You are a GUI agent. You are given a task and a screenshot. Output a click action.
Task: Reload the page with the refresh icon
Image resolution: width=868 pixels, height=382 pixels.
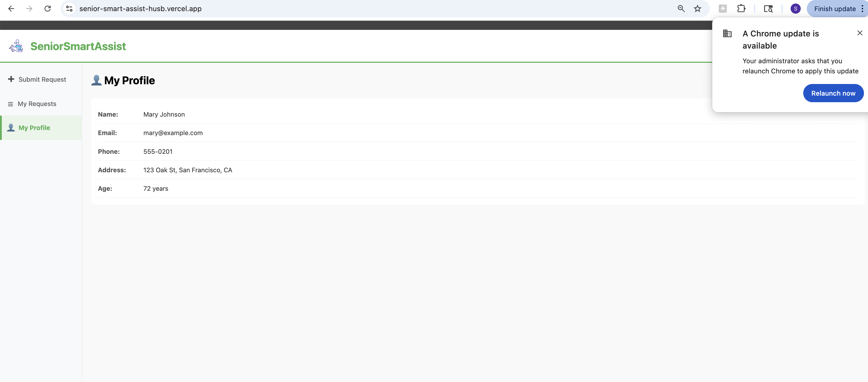[48, 9]
